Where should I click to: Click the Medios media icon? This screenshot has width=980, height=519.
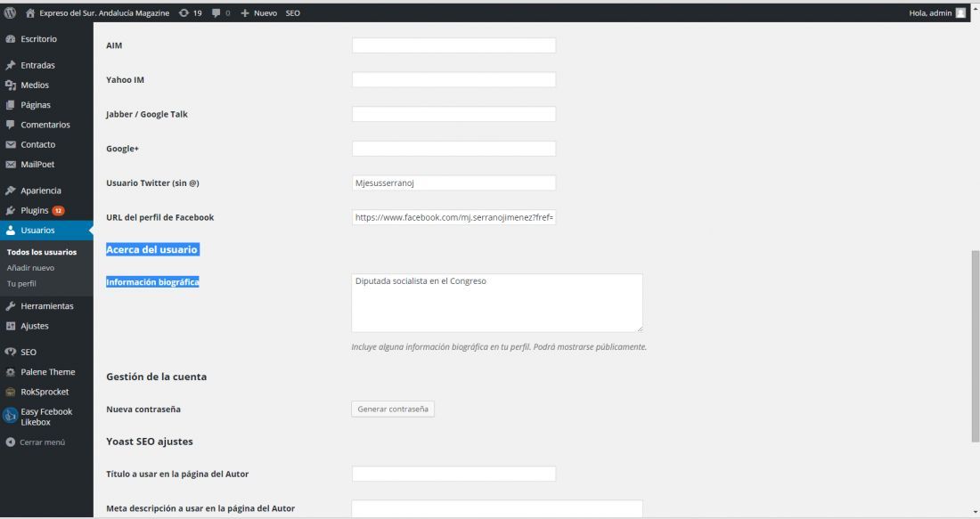click(x=11, y=85)
